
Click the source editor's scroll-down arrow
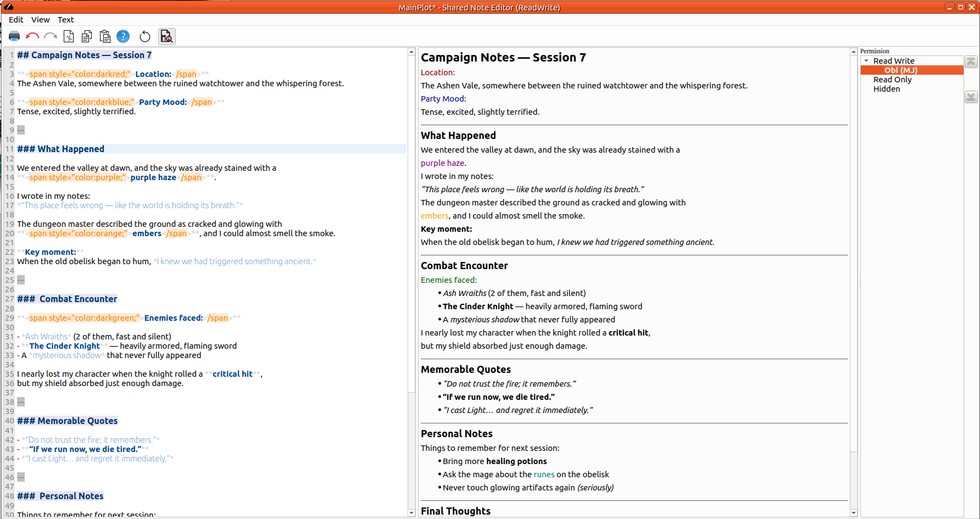click(x=411, y=512)
